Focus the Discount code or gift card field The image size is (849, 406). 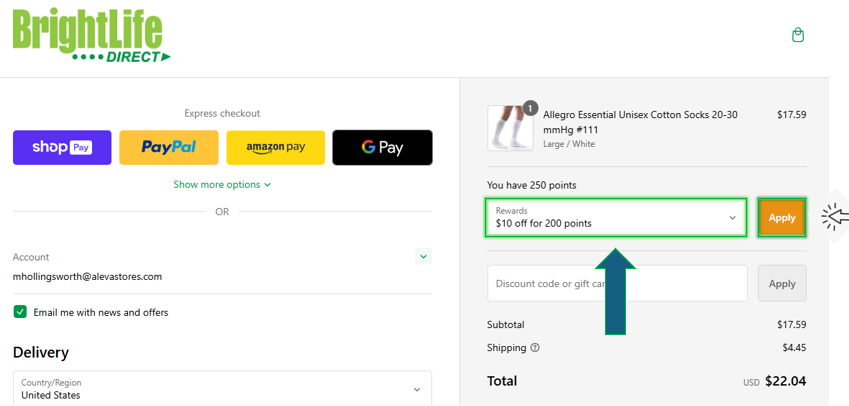(617, 283)
